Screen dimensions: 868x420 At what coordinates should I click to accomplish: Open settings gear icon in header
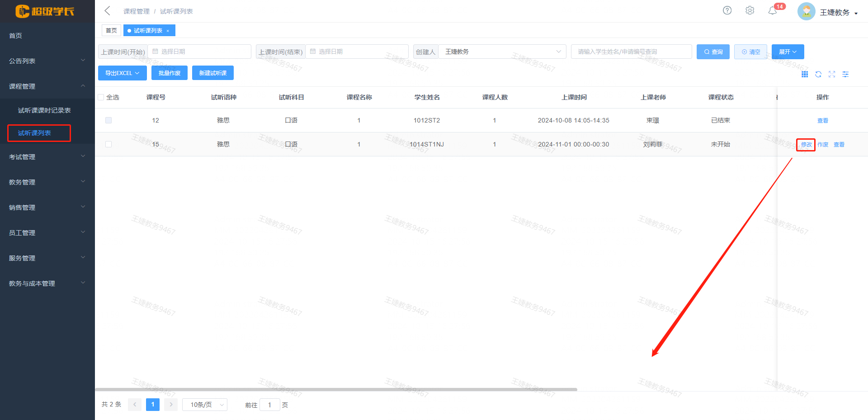click(750, 10)
